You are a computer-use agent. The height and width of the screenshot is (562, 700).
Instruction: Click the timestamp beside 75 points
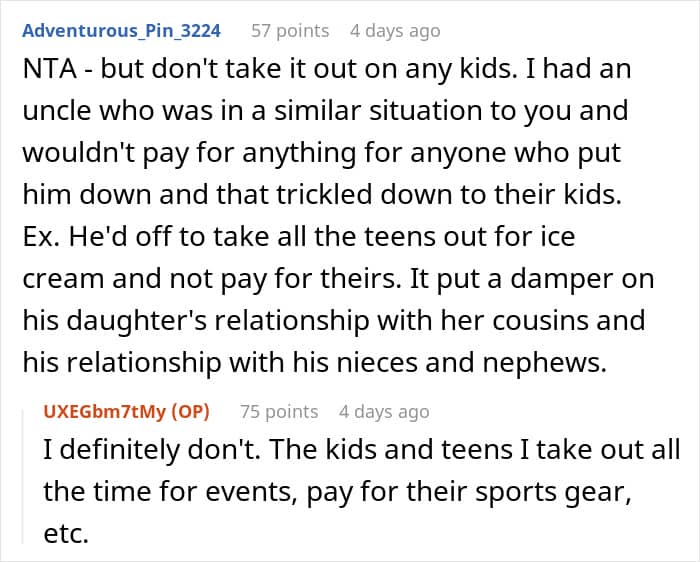[384, 411]
